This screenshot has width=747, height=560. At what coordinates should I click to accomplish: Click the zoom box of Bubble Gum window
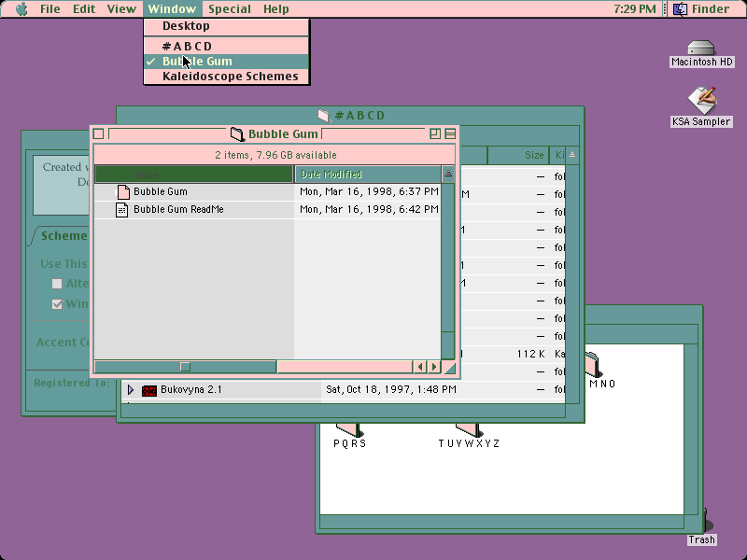435,133
